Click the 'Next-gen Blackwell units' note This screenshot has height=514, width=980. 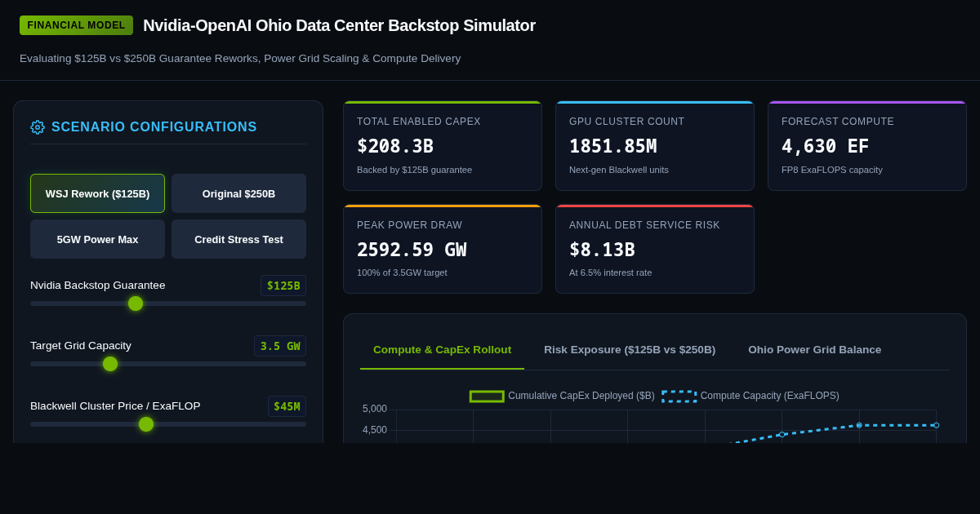[619, 170]
